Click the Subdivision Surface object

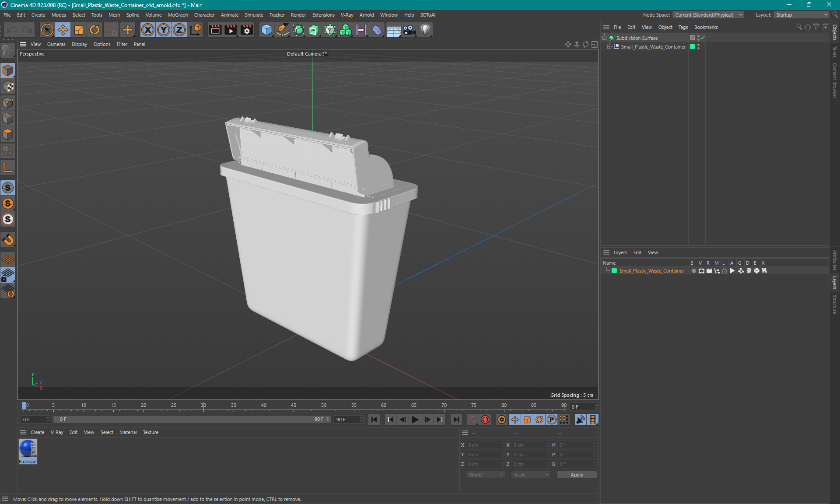(637, 38)
